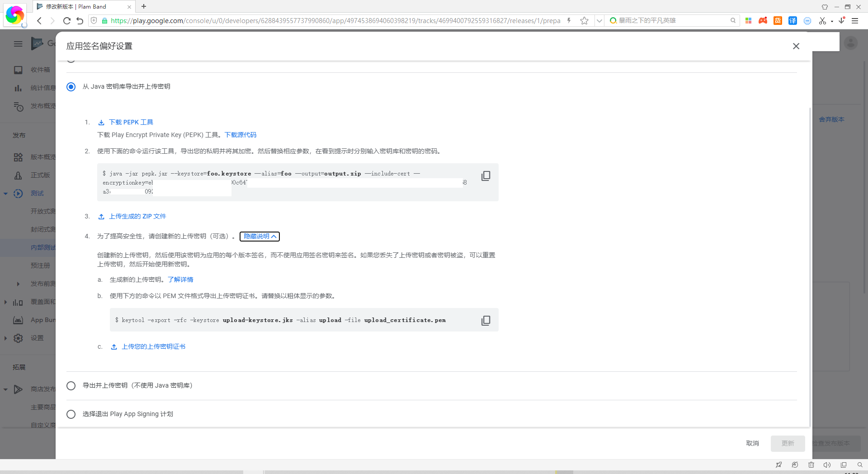Expand the address bar dropdown arrow
The width and height of the screenshot is (868, 474).
pos(599,21)
